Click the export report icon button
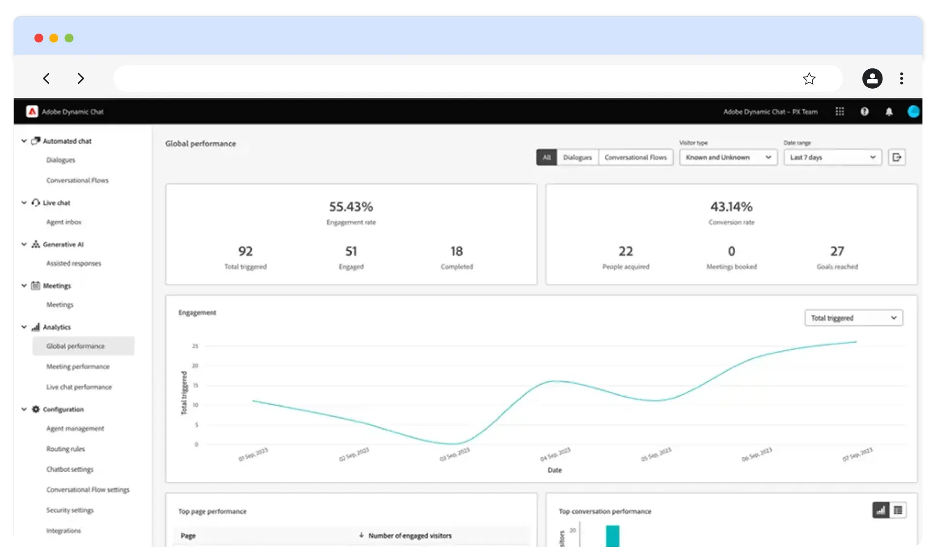The height and width of the screenshot is (560, 936). click(897, 157)
